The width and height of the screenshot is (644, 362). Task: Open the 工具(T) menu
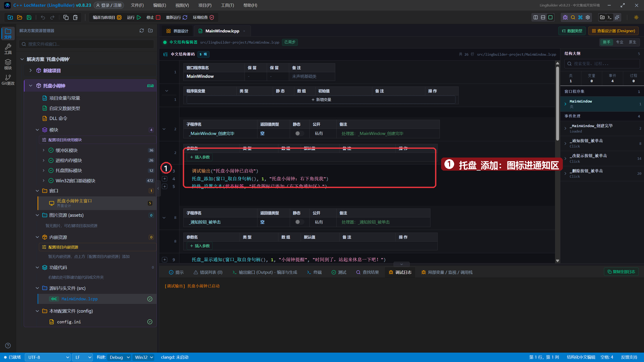pos(227,5)
